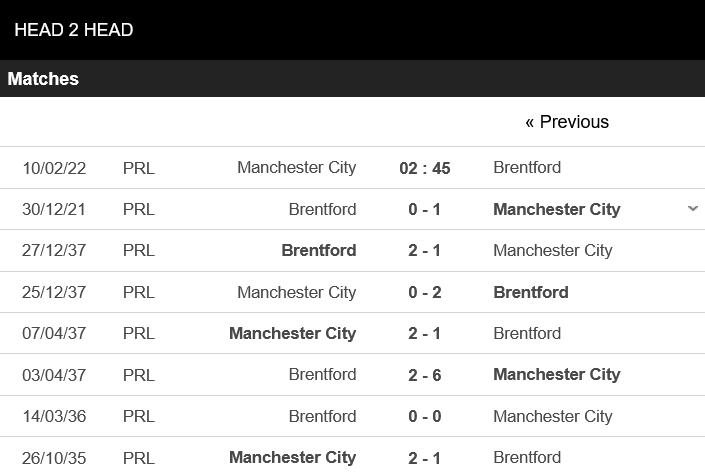Click the « Previous link
Image resolution: width=705 pixels, height=473 pixels.
pos(566,122)
